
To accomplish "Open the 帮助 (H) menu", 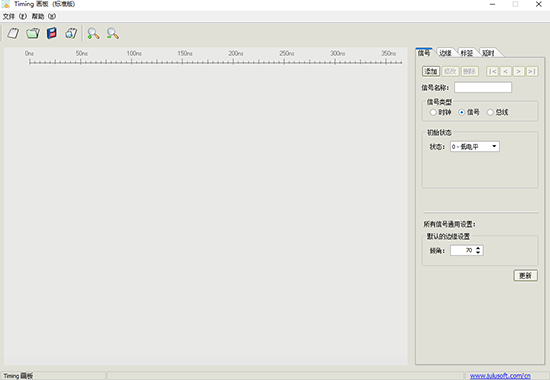I will coord(44,16).
